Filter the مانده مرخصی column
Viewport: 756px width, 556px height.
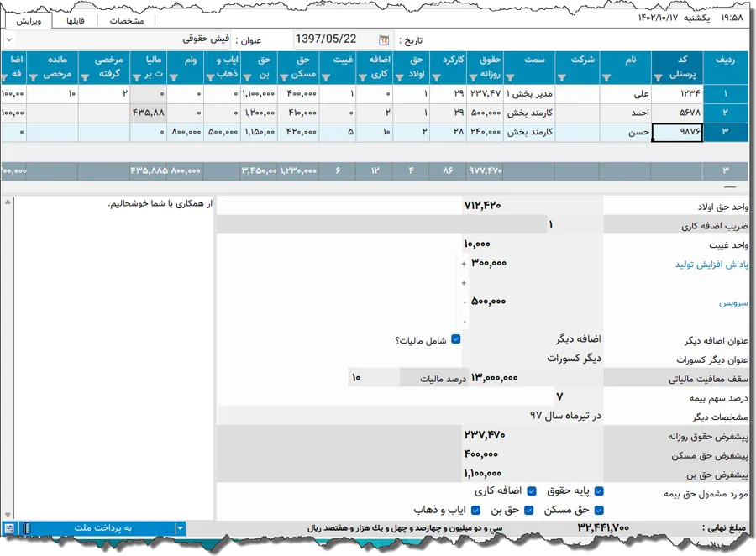(34, 77)
